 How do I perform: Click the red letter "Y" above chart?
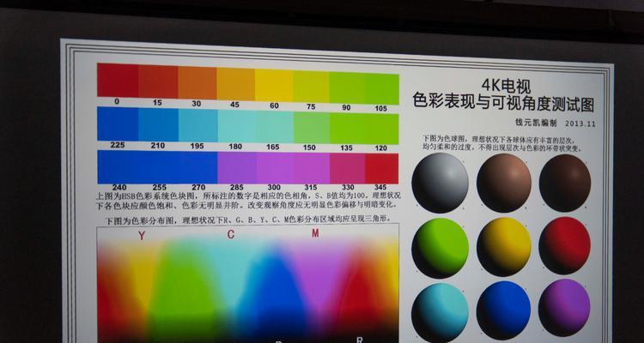point(142,236)
